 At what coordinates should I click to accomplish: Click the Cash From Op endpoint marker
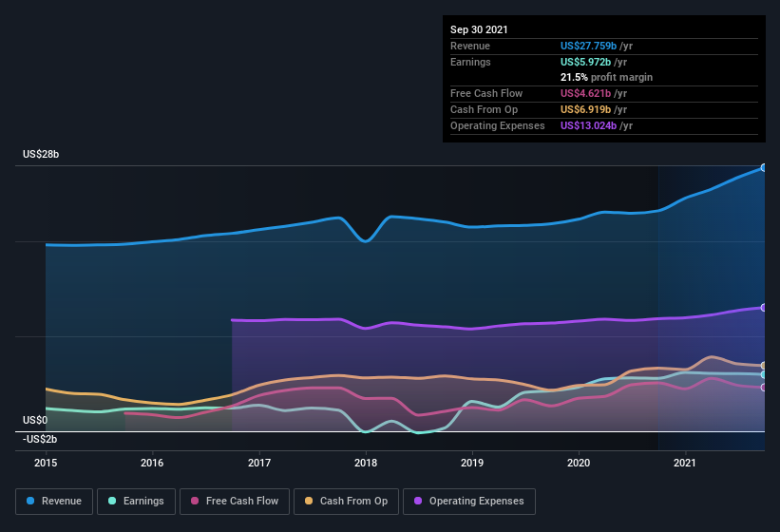[764, 366]
